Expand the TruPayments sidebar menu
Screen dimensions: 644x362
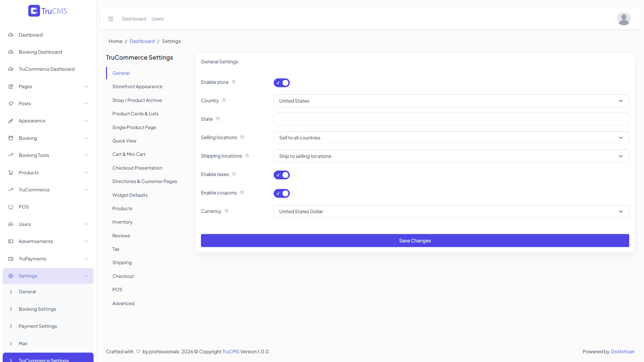(48, 259)
